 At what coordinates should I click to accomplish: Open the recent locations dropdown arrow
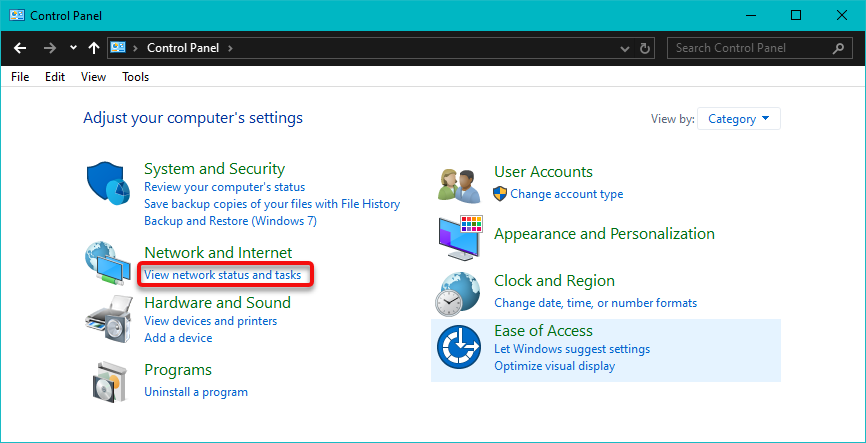click(73, 48)
